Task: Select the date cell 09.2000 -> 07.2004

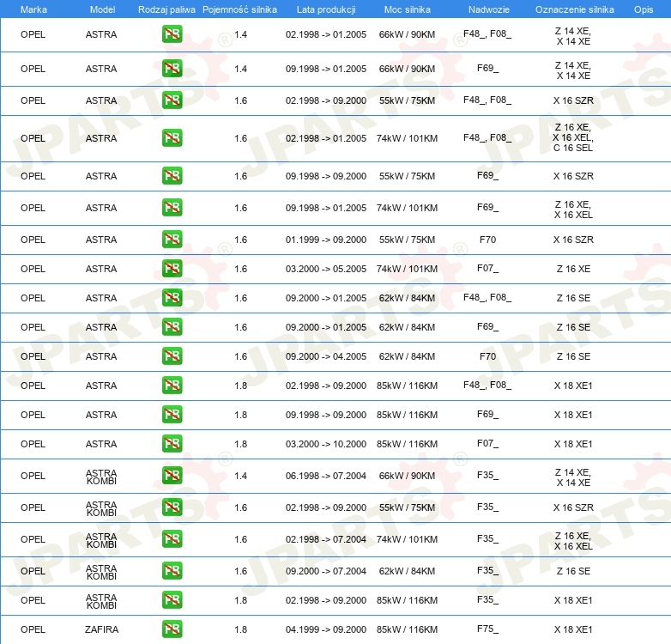Action: pyautogui.click(x=326, y=571)
